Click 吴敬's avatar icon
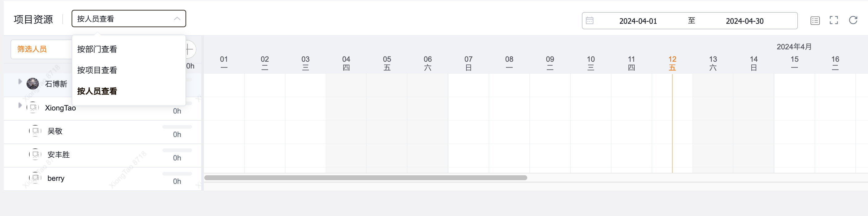This screenshot has height=216, width=868. (x=35, y=131)
